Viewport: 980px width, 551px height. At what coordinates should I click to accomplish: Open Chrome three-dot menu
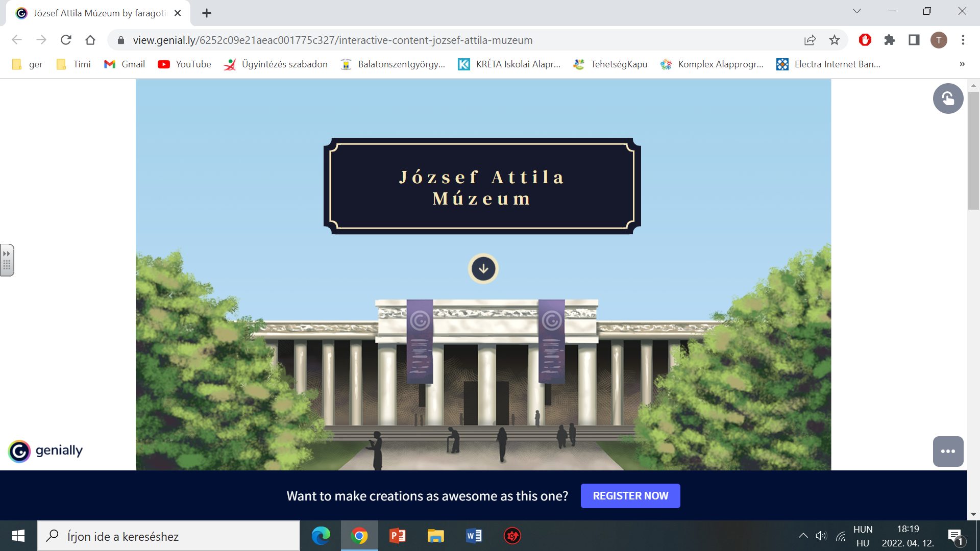click(963, 40)
